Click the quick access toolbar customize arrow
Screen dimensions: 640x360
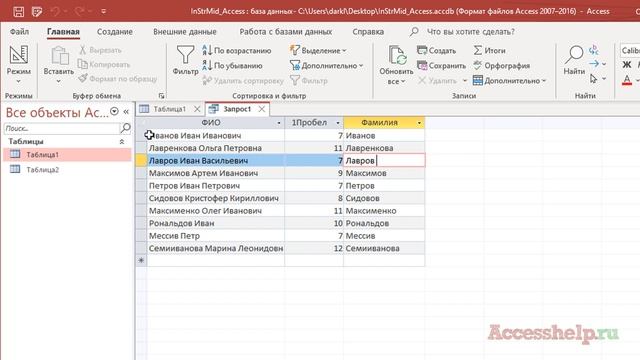104,11
